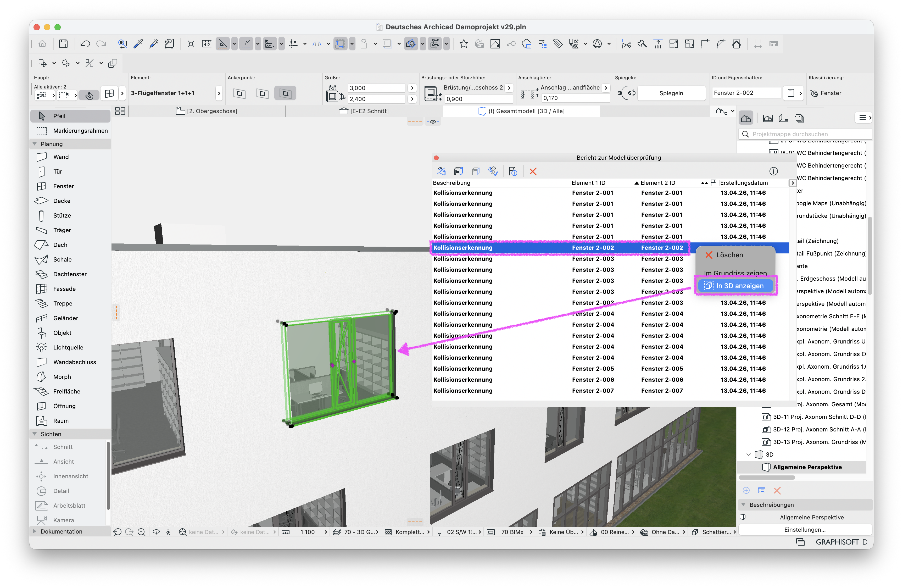Sort by the Erstellungsdatum column header
The width and height of the screenshot is (903, 588).
(x=753, y=183)
